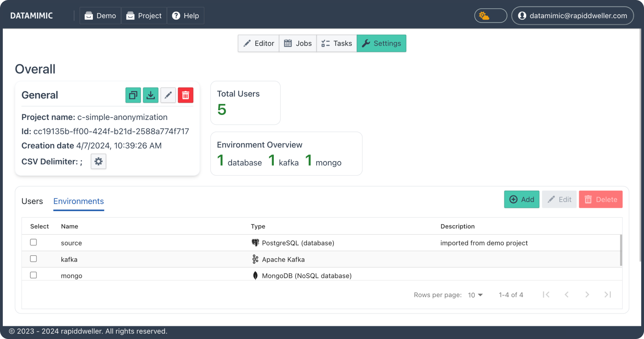Click the Demo briefcase icon
644x339 pixels.
point(89,15)
